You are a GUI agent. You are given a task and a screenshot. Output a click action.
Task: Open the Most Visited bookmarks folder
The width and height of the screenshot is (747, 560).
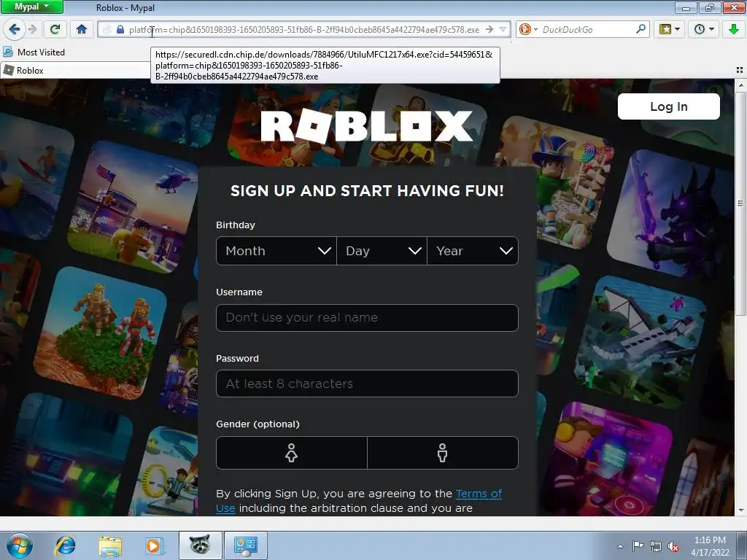[x=34, y=52]
